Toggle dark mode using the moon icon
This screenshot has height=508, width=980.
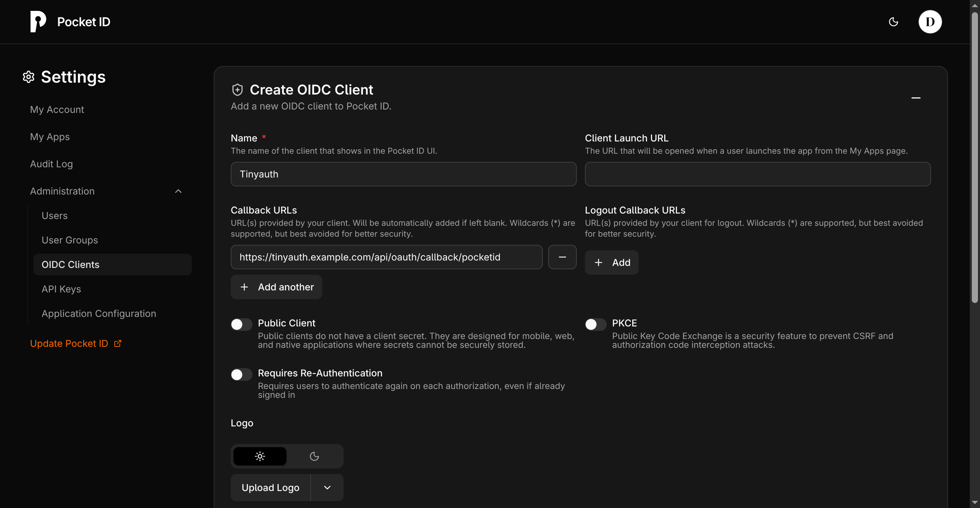893,22
